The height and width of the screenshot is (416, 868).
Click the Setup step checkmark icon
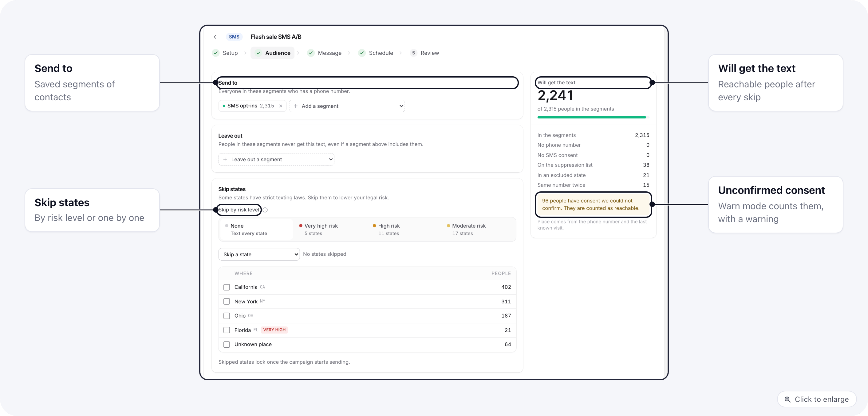(216, 53)
